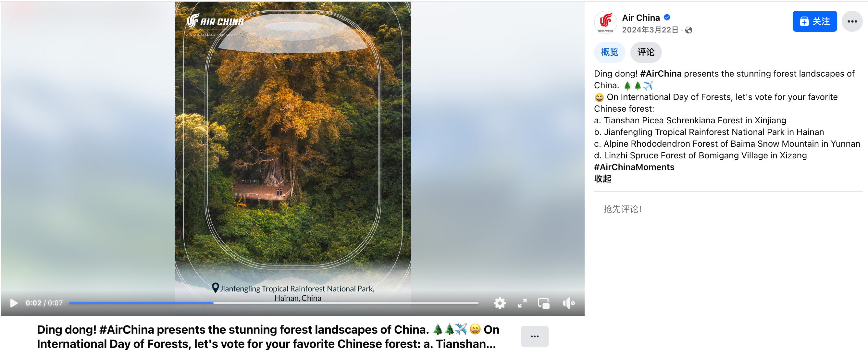Screen dimensions: 868x357
Task: Toggle video sound volume icon
Action: 568,303
